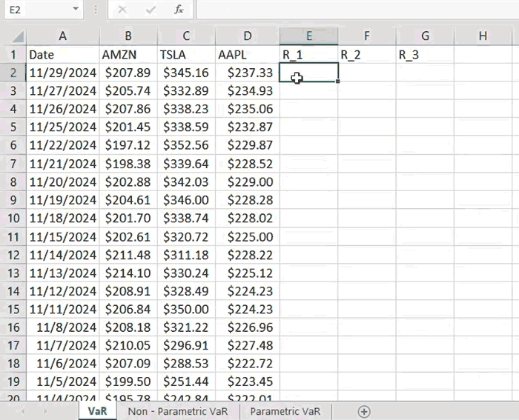Select column F header
Image resolution: width=519 pixels, height=420 pixels.
(x=367, y=36)
